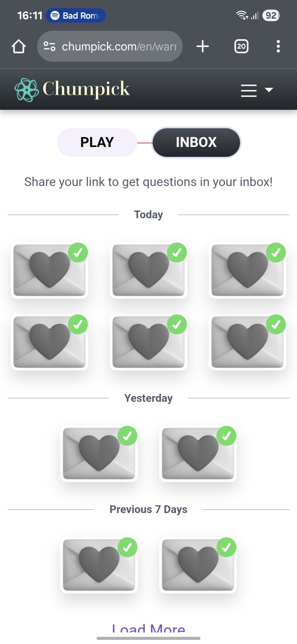Open browser three-dot overflow menu
The height and width of the screenshot is (644, 297).
pos(278,46)
